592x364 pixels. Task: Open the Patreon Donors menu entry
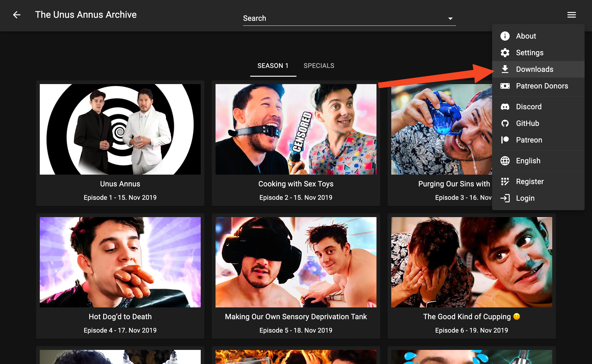(x=542, y=86)
